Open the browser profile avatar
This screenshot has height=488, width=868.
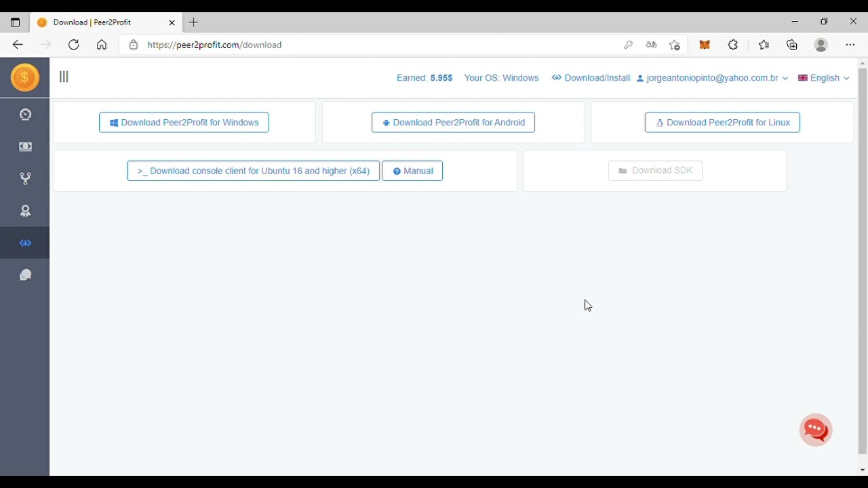821,45
